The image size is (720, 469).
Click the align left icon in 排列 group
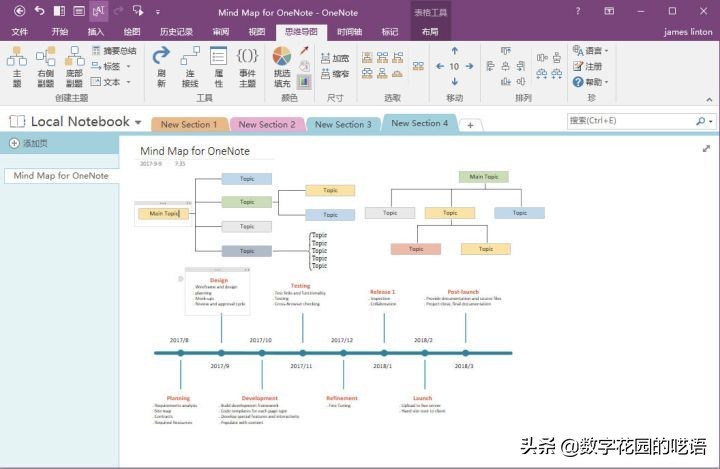pyautogui.click(x=490, y=67)
